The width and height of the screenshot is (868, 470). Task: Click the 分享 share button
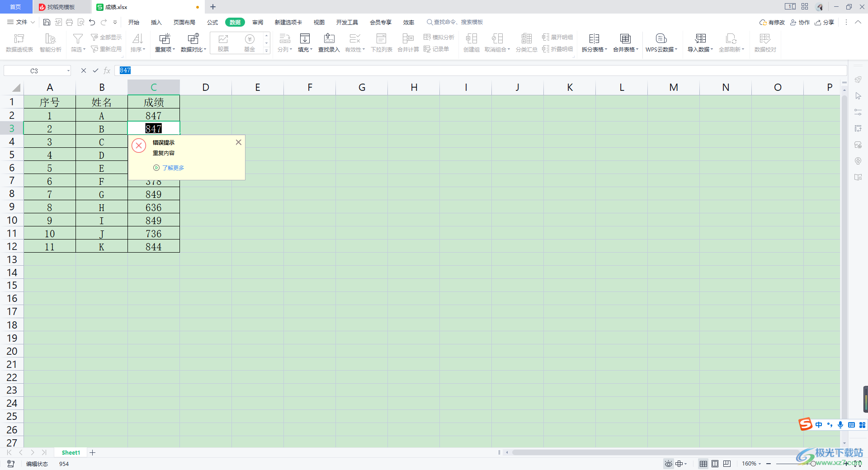click(824, 22)
